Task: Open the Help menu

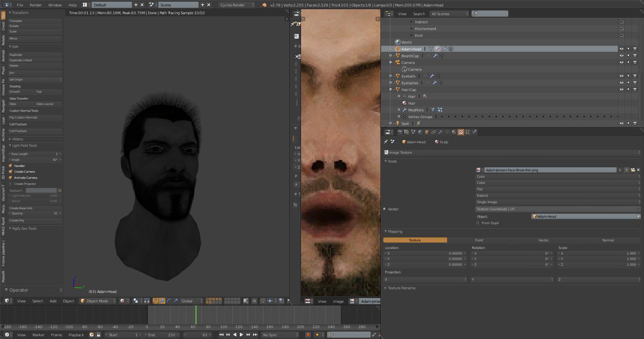Action: [72, 5]
